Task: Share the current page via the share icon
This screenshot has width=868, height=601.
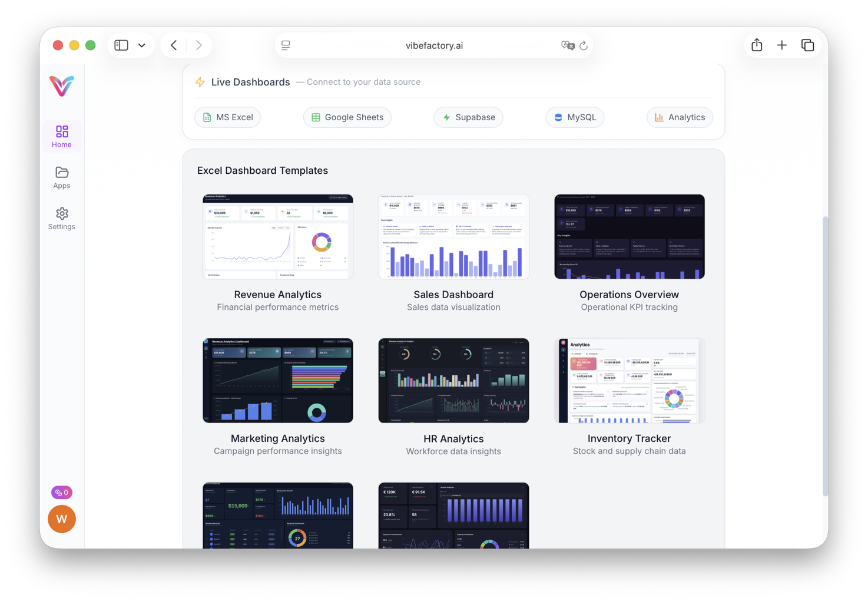Action: [x=756, y=44]
